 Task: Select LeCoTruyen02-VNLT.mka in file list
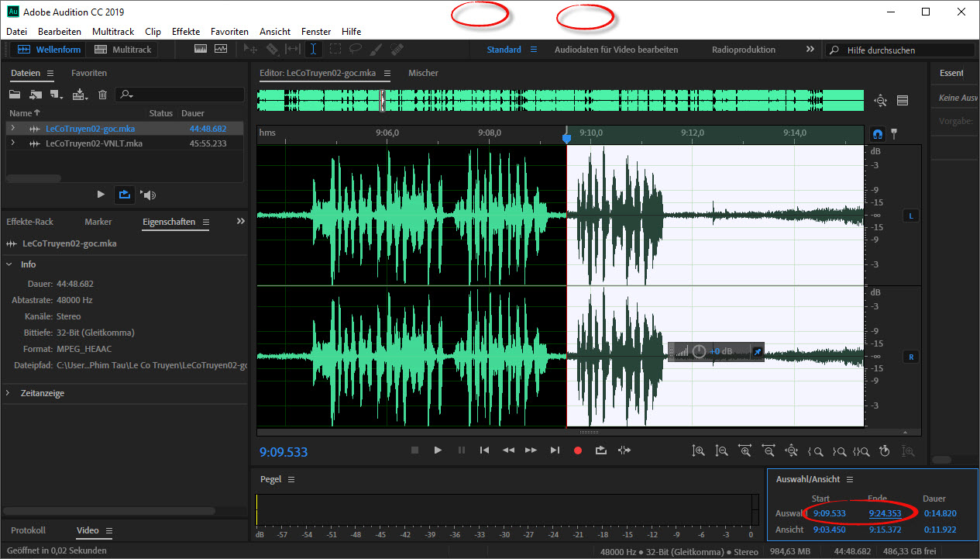pyautogui.click(x=94, y=143)
